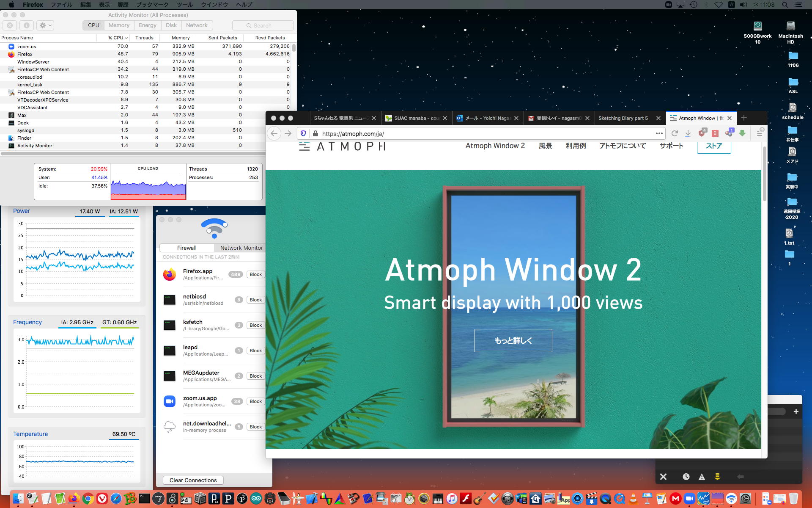Screen dimensions: 812x508
Task: Select the Firewall segment
Action: point(187,248)
